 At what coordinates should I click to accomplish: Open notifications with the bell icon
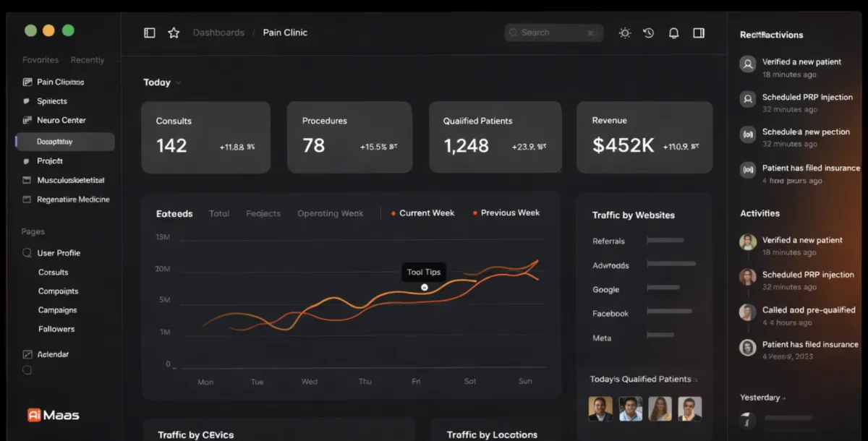[673, 33]
